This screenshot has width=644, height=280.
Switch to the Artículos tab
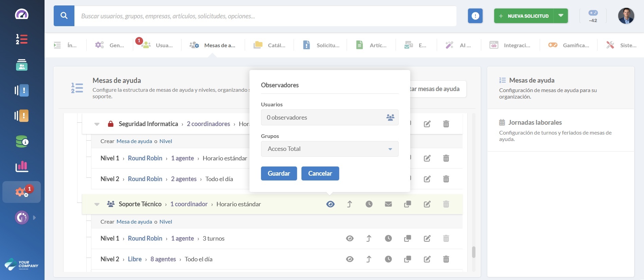371,45
